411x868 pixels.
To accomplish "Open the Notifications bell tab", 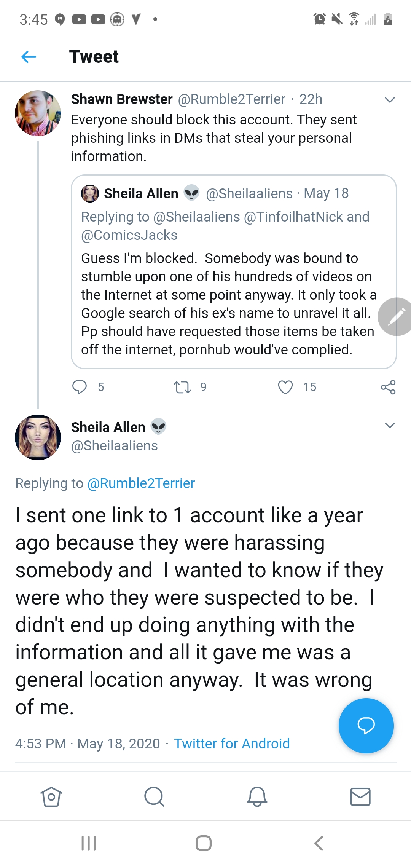I will 257,796.
